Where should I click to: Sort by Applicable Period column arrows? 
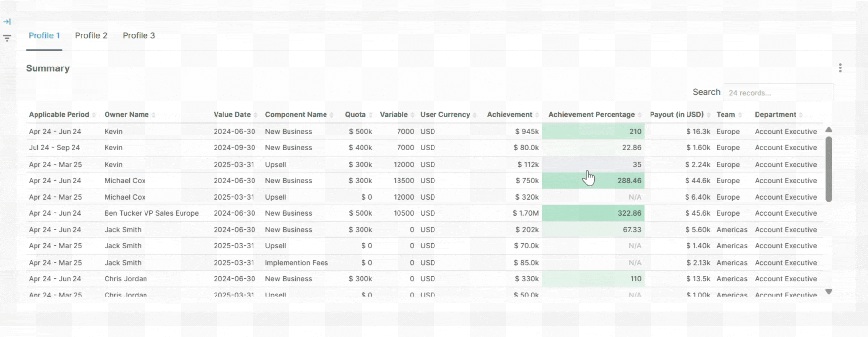tap(94, 115)
